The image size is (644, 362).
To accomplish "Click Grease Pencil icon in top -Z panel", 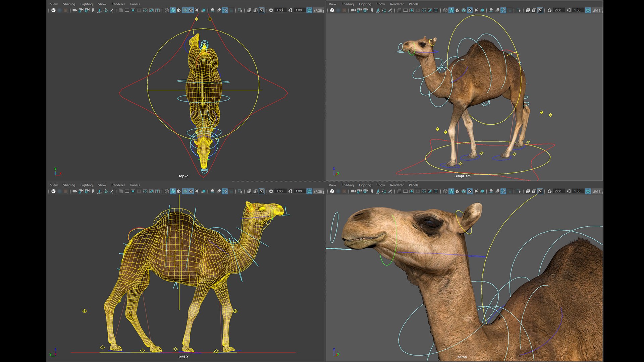I will pyautogui.click(x=112, y=10).
